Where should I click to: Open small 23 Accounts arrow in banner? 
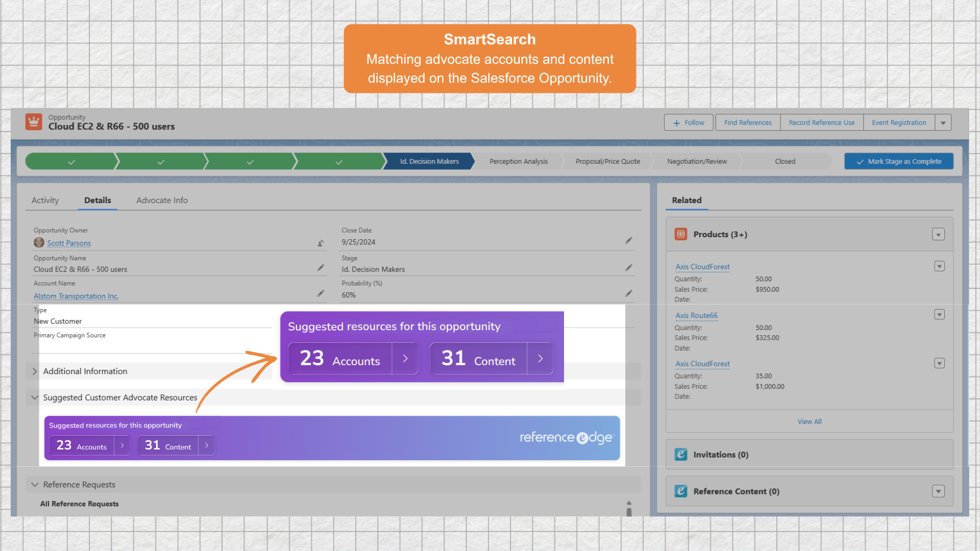coord(122,445)
